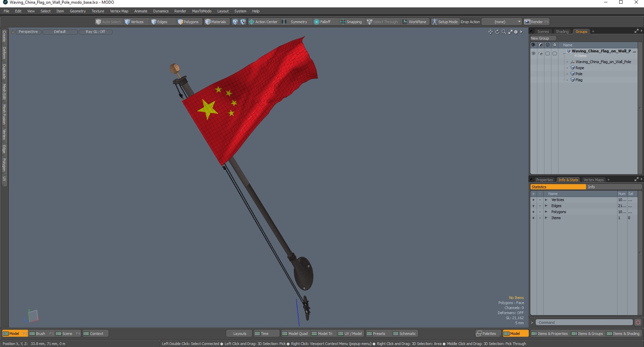Click inside the Command input field
Screen dimensions: 644x347
pos(584,323)
